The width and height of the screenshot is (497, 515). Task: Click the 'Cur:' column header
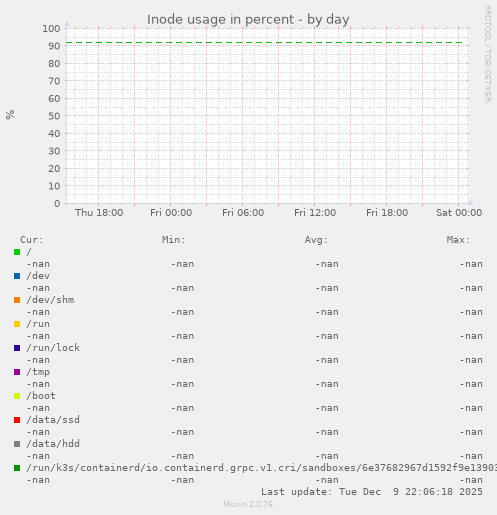[x=32, y=240]
